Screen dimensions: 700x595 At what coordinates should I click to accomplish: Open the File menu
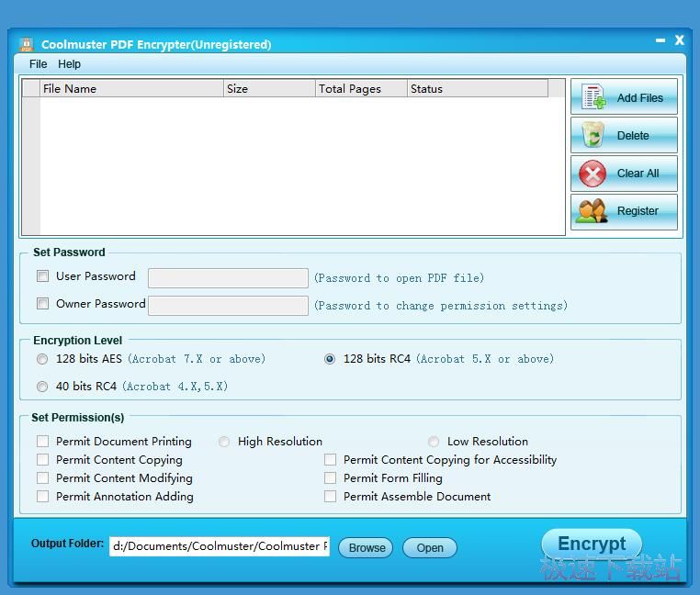[x=38, y=64]
